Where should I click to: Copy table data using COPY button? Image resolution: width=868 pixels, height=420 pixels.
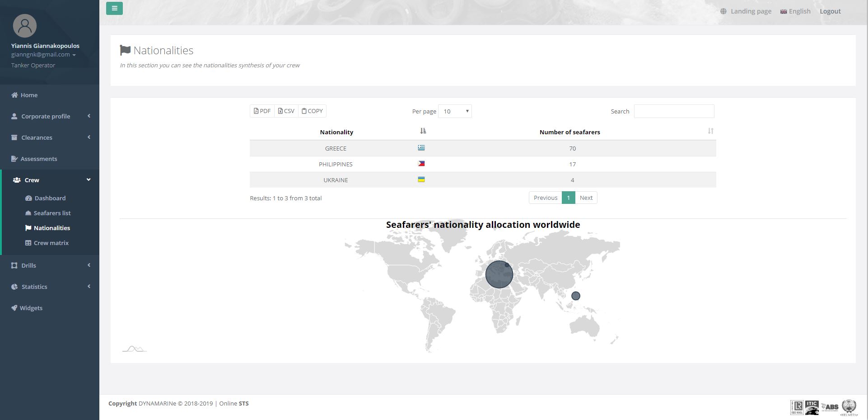pos(312,111)
